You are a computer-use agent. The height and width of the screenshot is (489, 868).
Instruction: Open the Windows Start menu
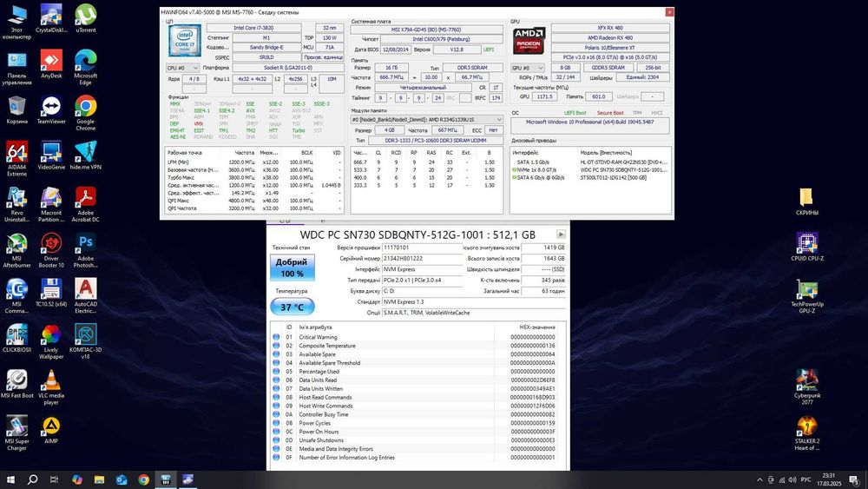coord(10,479)
